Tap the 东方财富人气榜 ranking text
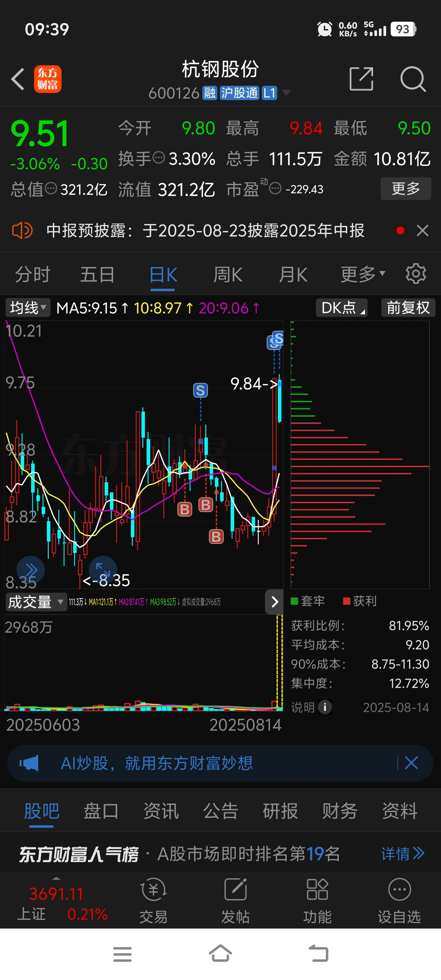This screenshot has width=441, height=980. point(79,854)
